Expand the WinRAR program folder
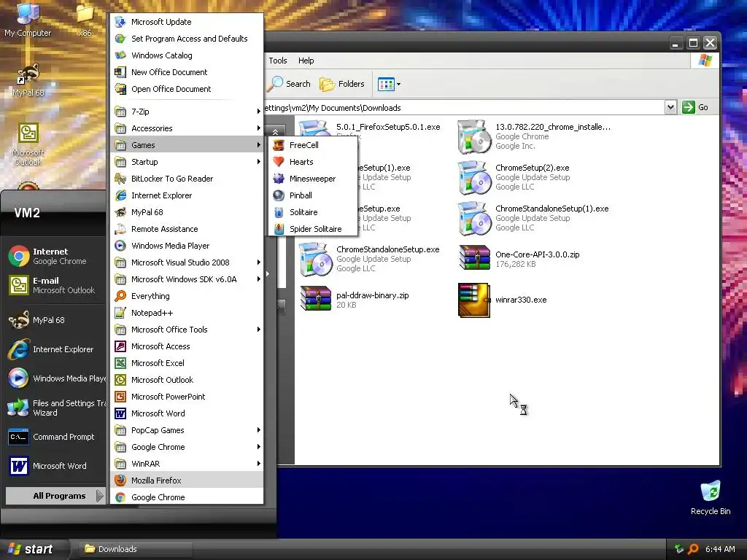 pos(187,464)
